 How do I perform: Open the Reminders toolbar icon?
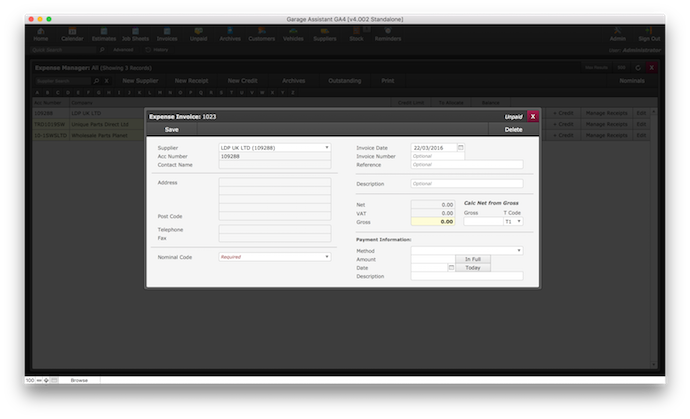click(x=388, y=34)
